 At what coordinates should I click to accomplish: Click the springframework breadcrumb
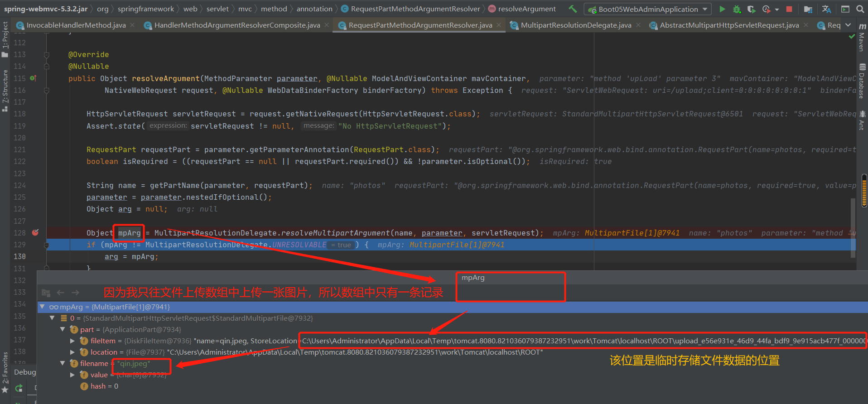(x=146, y=9)
